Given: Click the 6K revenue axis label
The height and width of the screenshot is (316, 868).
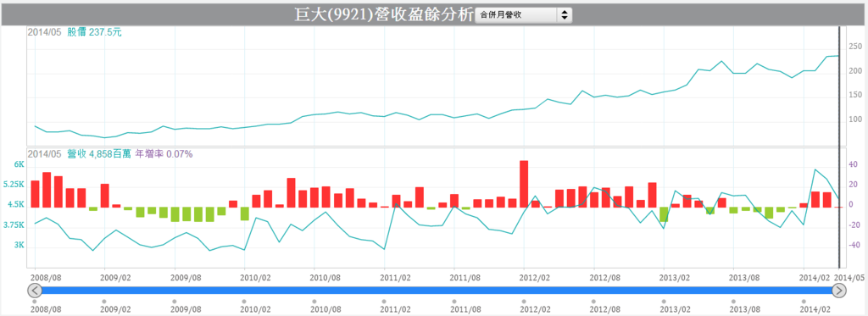Looking at the screenshot, I should [x=19, y=165].
